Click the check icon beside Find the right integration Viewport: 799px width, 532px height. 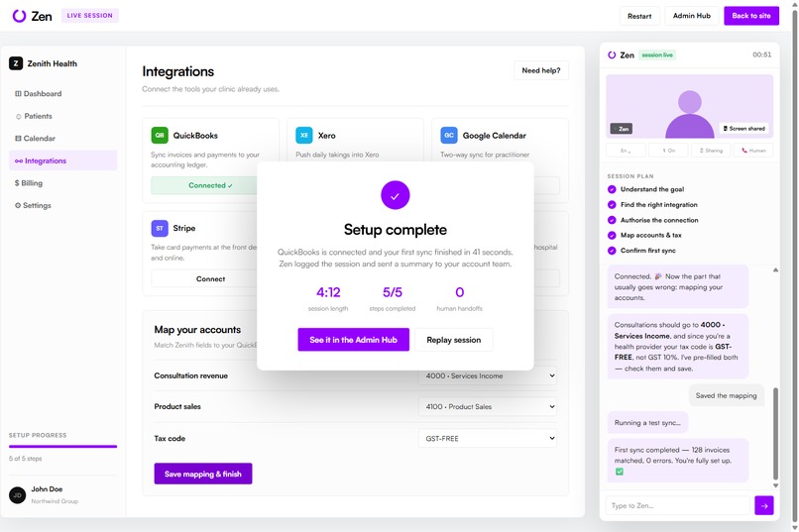coord(612,205)
